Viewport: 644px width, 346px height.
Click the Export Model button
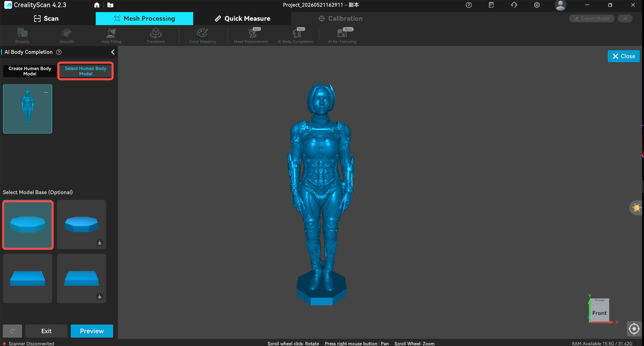click(592, 18)
